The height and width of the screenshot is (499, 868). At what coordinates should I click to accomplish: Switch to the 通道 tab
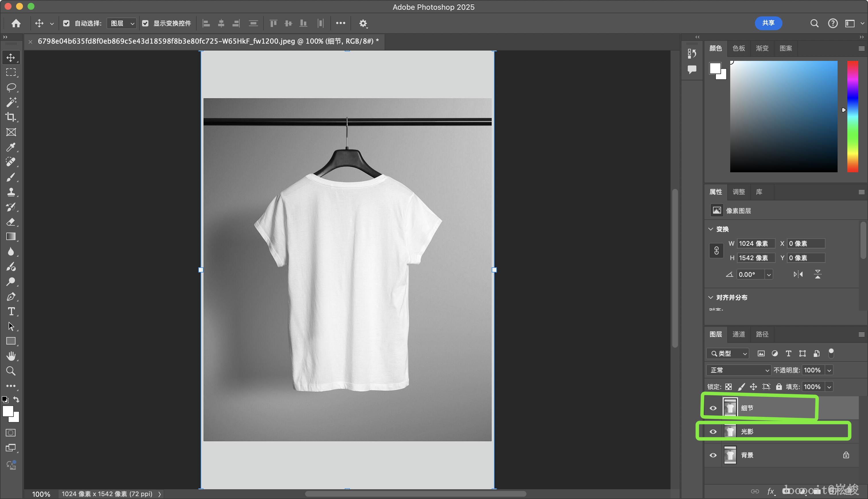point(739,334)
